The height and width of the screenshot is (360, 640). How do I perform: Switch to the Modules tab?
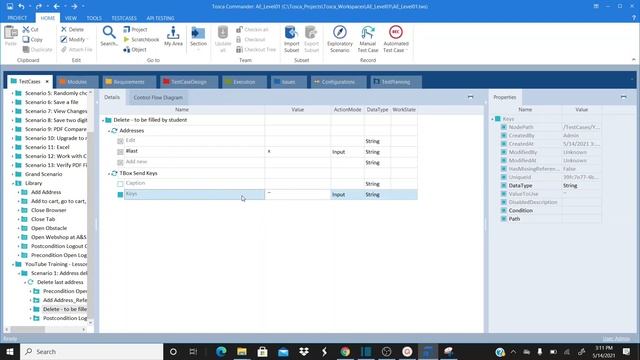pos(77,82)
